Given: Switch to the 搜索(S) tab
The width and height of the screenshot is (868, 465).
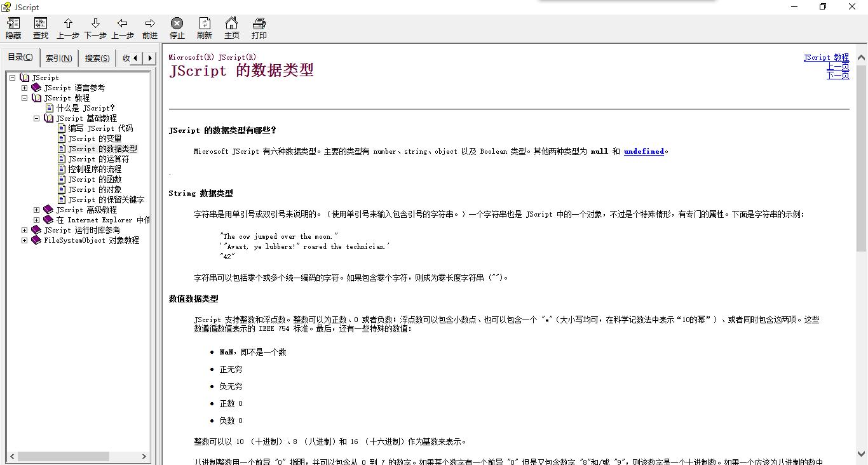Looking at the screenshot, I should click(x=96, y=57).
